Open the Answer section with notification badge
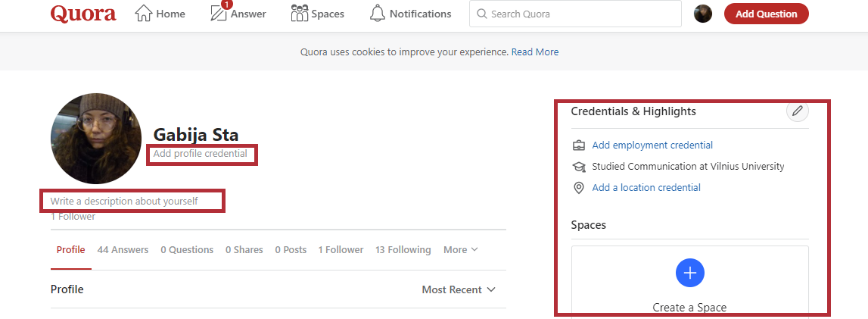Image resolution: width=868 pixels, height=319 pixels. [238, 14]
